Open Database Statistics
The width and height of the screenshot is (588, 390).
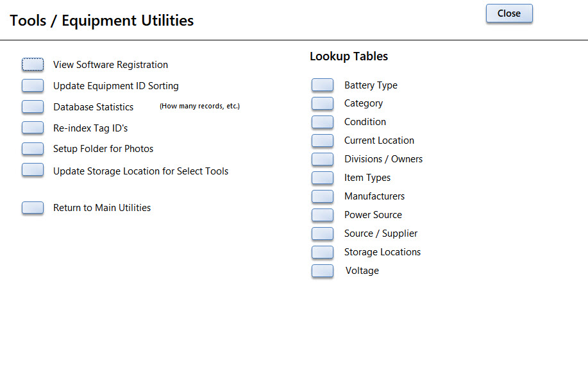pos(33,107)
